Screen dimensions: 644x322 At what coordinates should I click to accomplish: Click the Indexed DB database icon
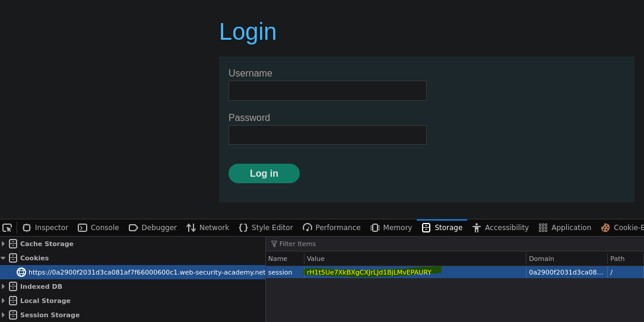[x=13, y=286]
